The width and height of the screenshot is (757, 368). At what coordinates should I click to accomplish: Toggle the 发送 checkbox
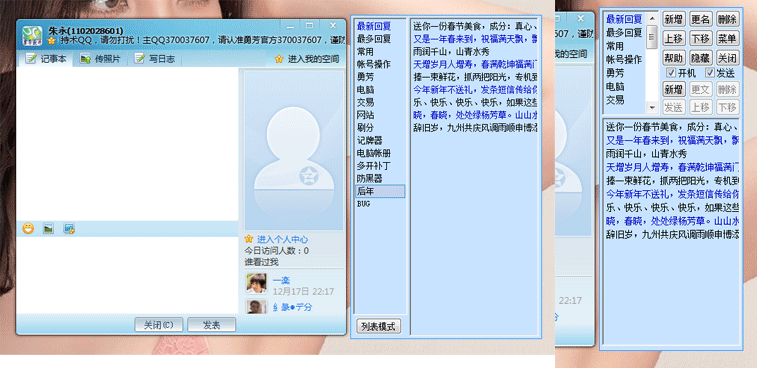coord(710,73)
